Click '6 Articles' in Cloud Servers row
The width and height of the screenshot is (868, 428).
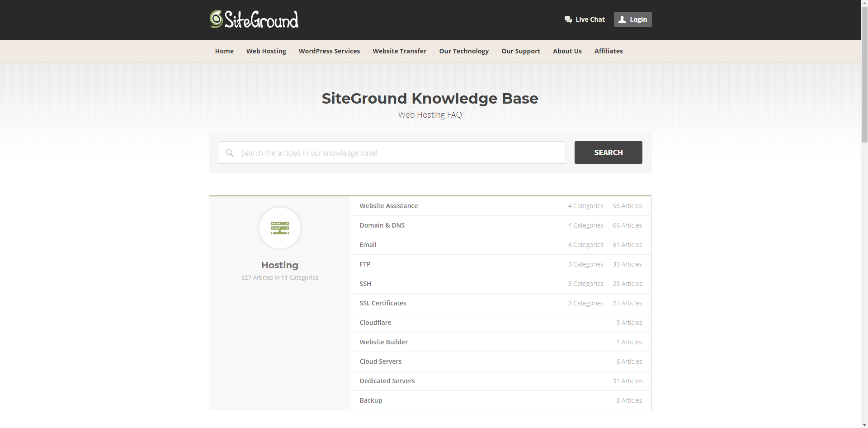629,361
